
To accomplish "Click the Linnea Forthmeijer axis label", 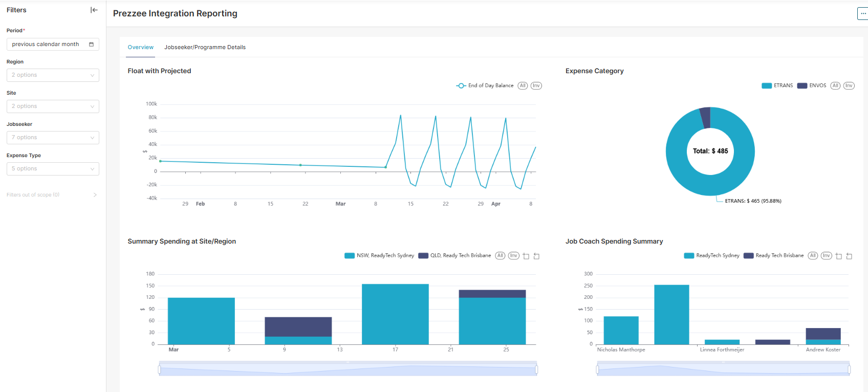I will click(722, 350).
